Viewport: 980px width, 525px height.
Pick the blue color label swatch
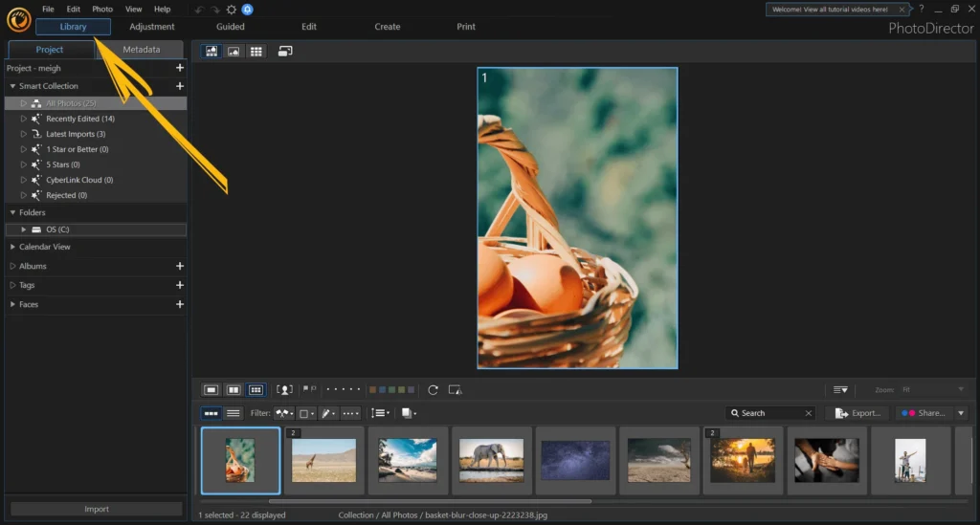pos(383,390)
